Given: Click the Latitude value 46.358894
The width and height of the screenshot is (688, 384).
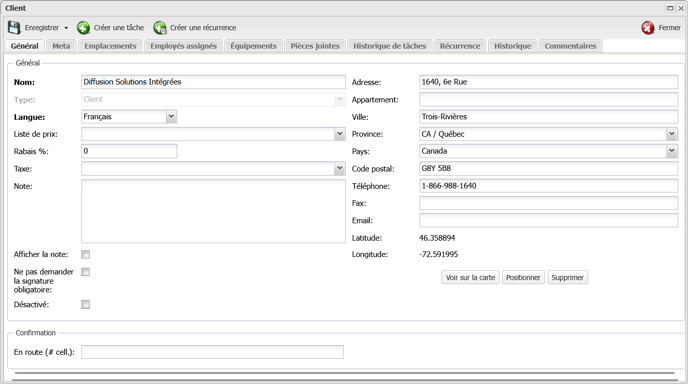Looking at the screenshot, I should coord(437,238).
